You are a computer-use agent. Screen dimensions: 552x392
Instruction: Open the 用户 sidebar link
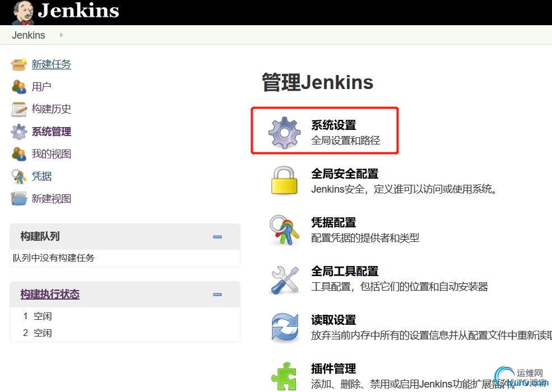[x=41, y=87]
